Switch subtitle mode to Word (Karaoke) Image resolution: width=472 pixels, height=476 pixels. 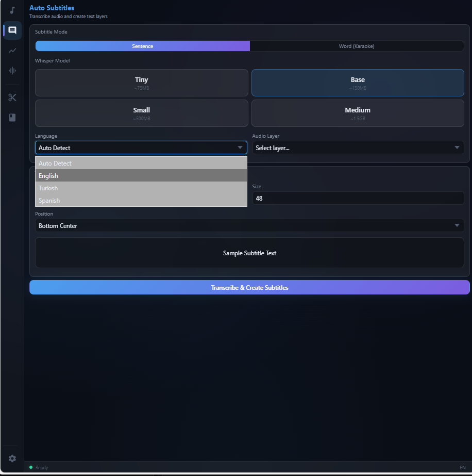(x=357, y=46)
